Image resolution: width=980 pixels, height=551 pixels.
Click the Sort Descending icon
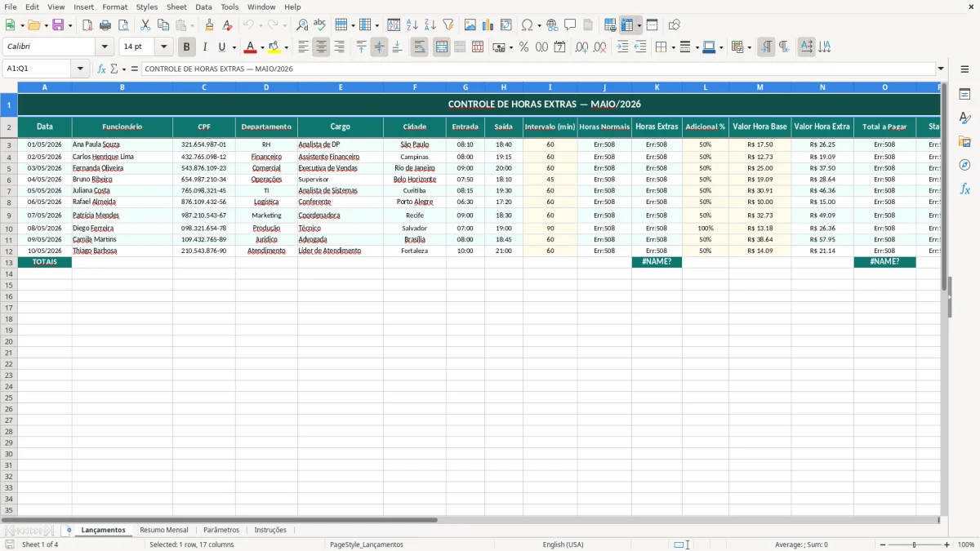[x=430, y=25]
